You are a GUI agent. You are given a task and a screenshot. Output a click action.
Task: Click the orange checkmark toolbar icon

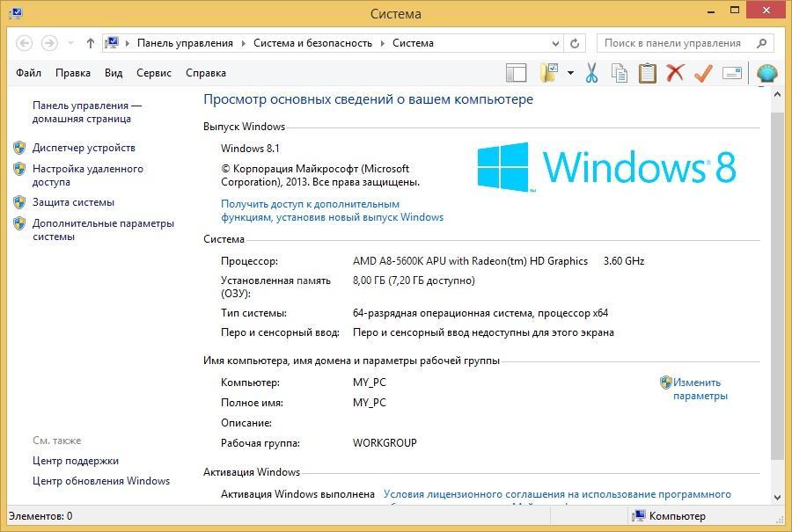click(703, 73)
